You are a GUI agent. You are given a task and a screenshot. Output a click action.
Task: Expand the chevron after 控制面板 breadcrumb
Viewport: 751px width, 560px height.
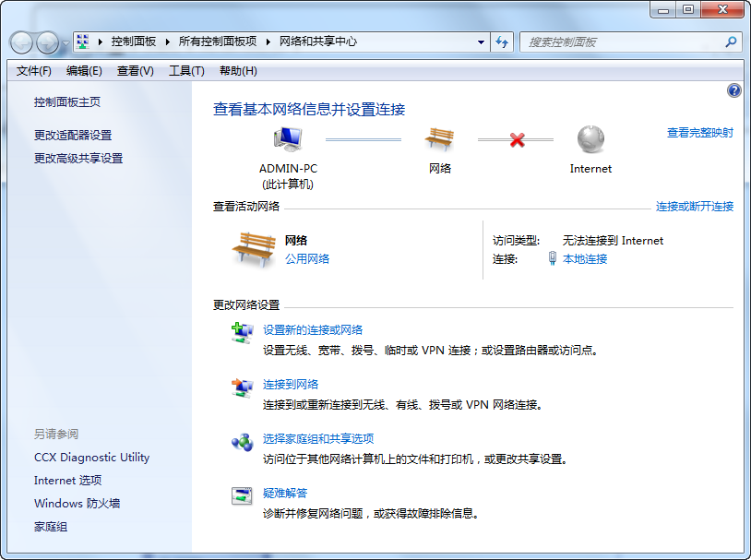pos(167,42)
